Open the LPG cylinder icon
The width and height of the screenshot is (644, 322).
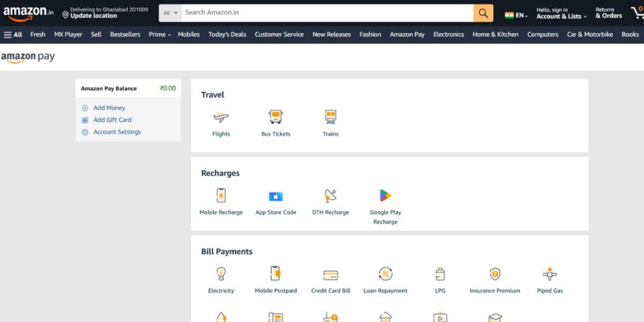[x=440, y=274]
